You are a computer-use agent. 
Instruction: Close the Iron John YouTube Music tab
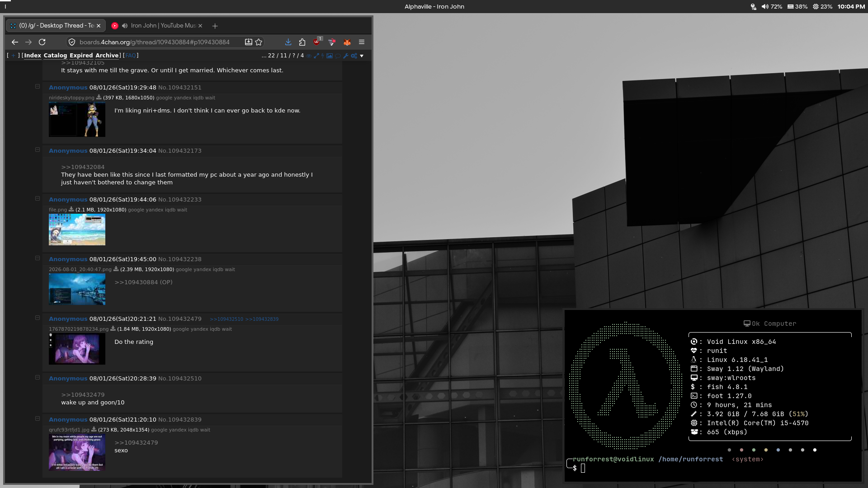(200, 26)
